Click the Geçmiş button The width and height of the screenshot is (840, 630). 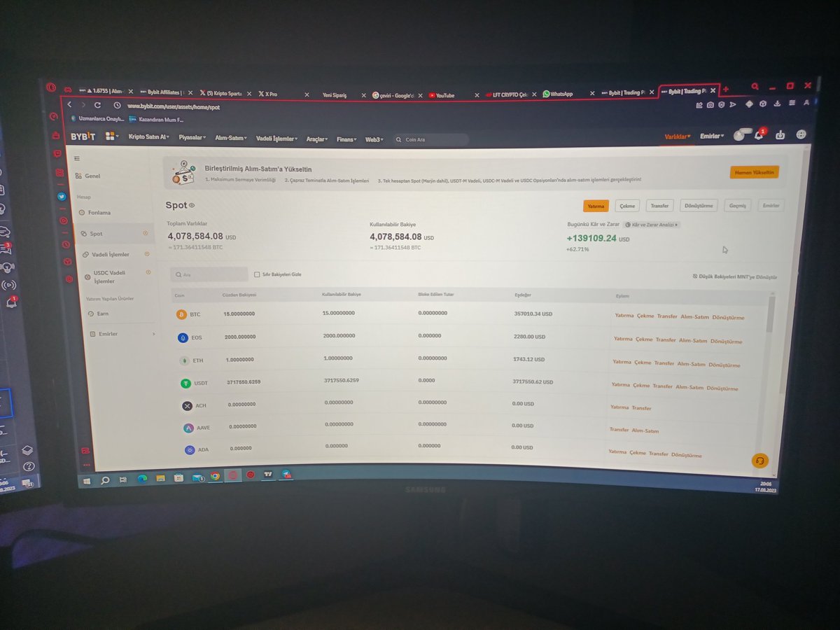738,205
